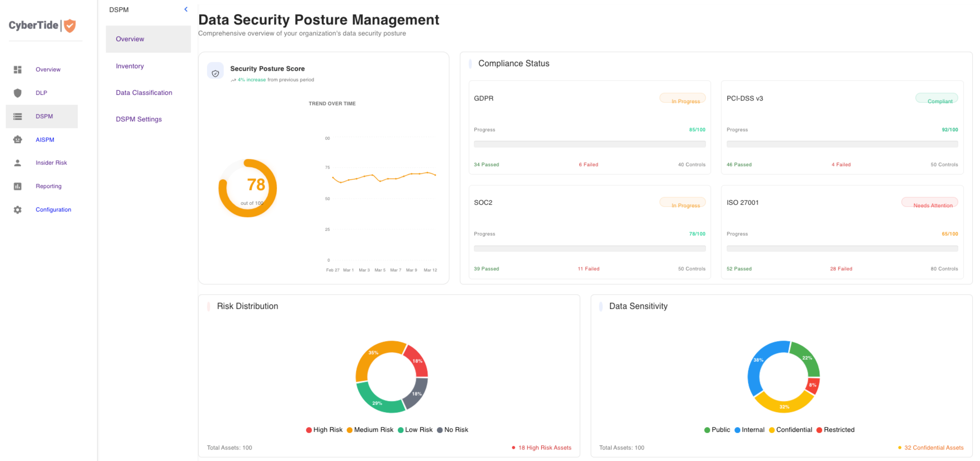Click the Reporting chart icon

18,186
